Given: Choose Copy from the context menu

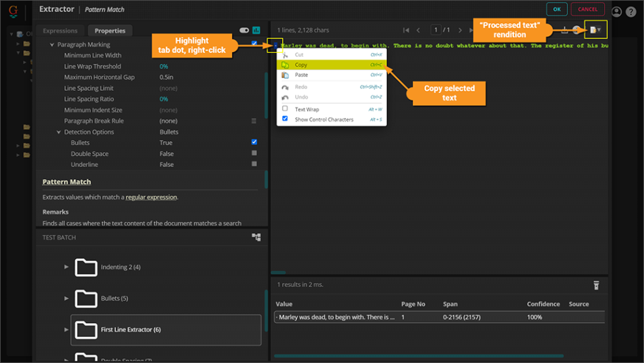Looking at the screenshot, I should tap(301, 65).
